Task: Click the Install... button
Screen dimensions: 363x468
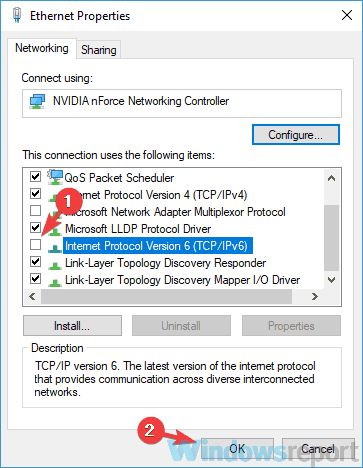Action: pos(72,326)
